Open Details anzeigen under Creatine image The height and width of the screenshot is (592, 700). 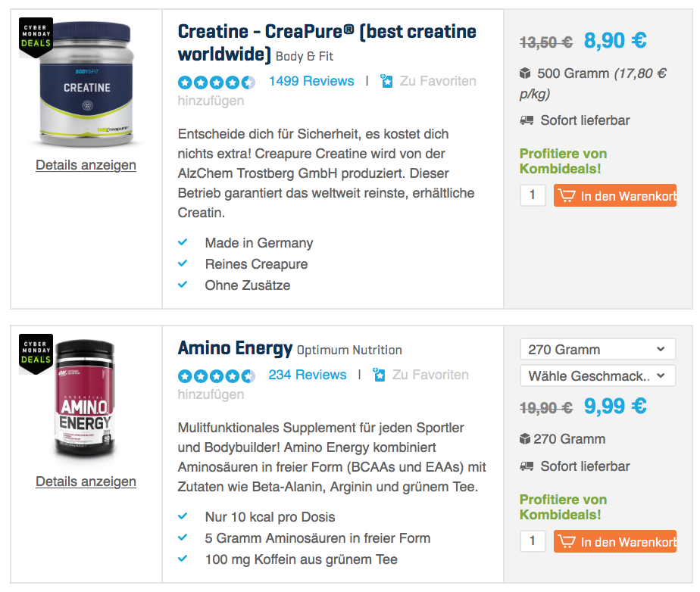(x=86, y=165)
